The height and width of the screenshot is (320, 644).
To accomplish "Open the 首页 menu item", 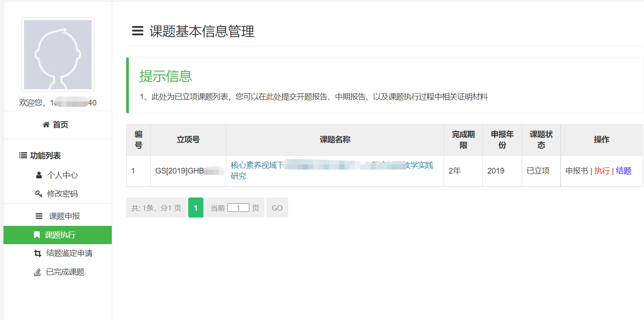I will (x=60, y=125).
